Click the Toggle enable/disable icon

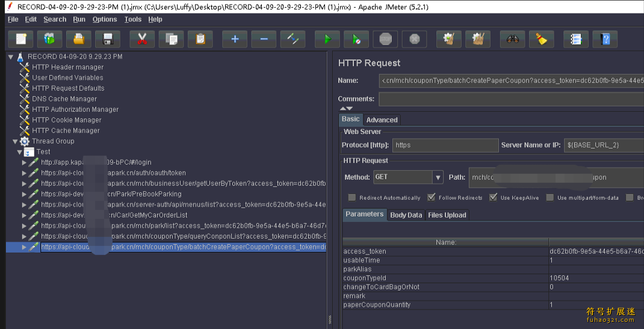pos(293,39)
